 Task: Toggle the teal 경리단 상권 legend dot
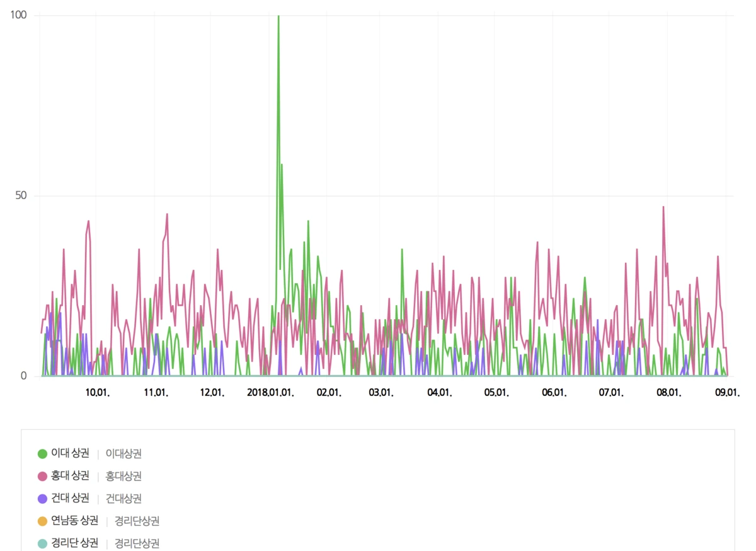pos(43,543)
